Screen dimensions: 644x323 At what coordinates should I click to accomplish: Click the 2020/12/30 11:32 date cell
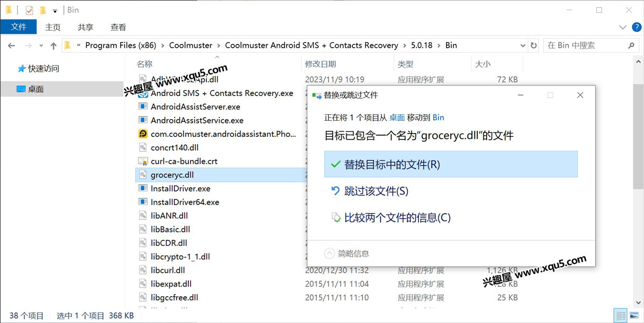tap(337, 270)
